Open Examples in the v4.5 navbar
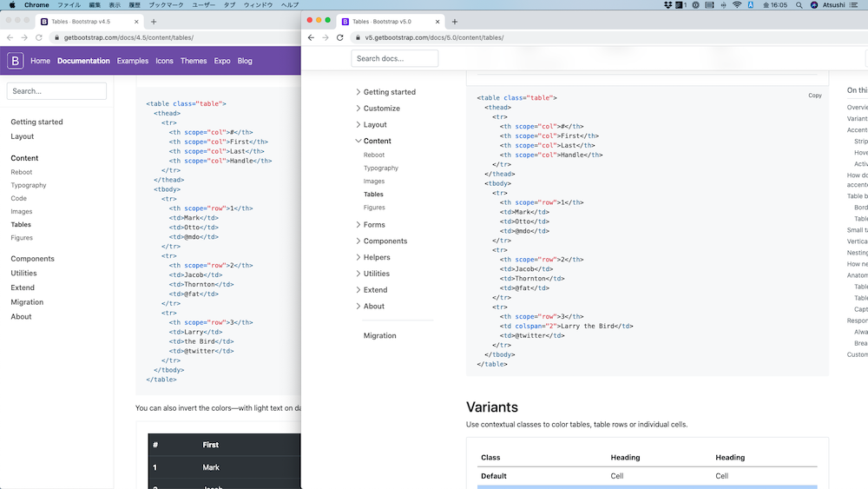The height and width of the screenshot is (489, 868). tap(132, 61)
